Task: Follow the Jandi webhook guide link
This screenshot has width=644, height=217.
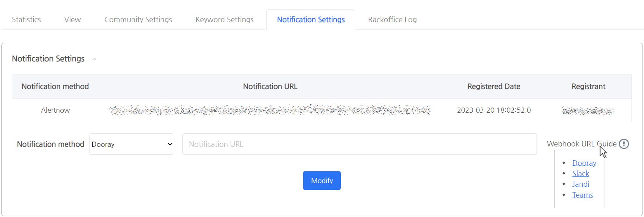Action: coord(581,184)
